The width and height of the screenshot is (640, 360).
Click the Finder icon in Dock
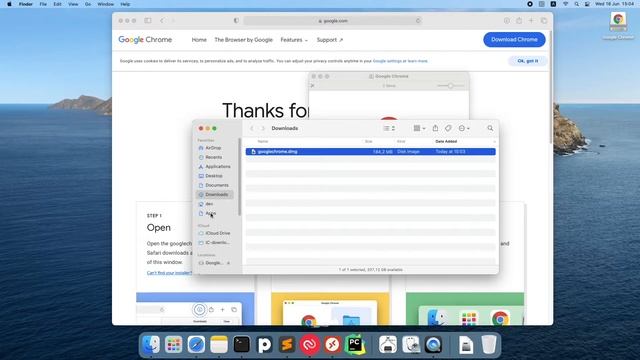(151, 345)
